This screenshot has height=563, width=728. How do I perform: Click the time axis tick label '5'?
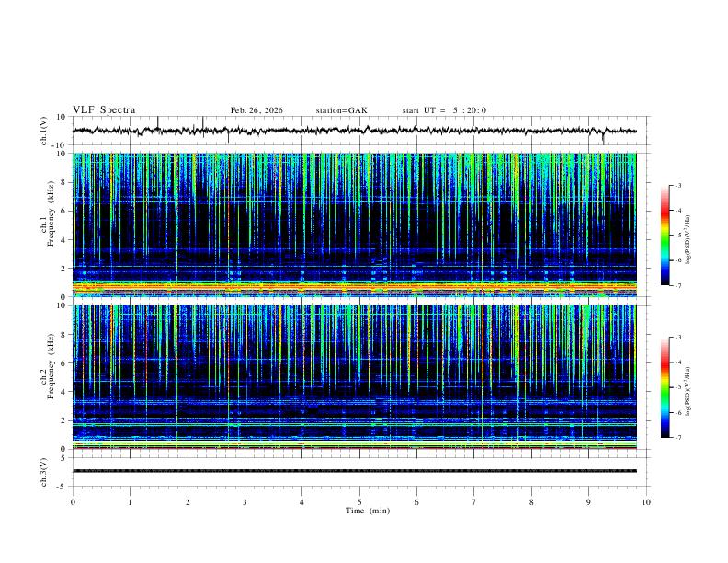pyautogui.click(x=359, y=502)
